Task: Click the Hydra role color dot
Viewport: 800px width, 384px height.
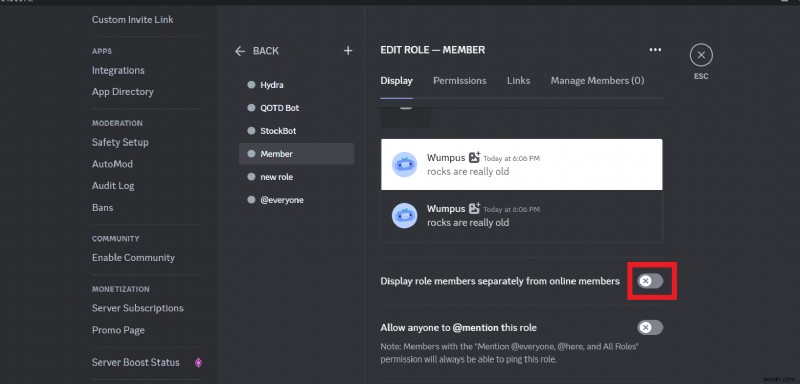Action: (x=251, y=85)
